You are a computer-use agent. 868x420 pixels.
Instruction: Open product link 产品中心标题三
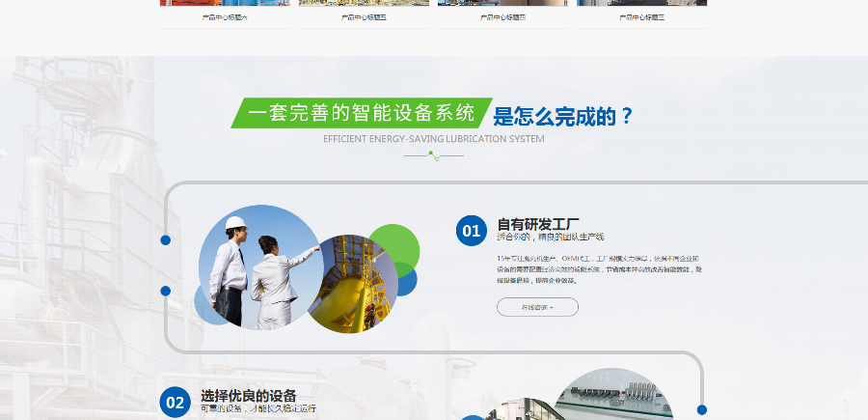tap(641, 17)
